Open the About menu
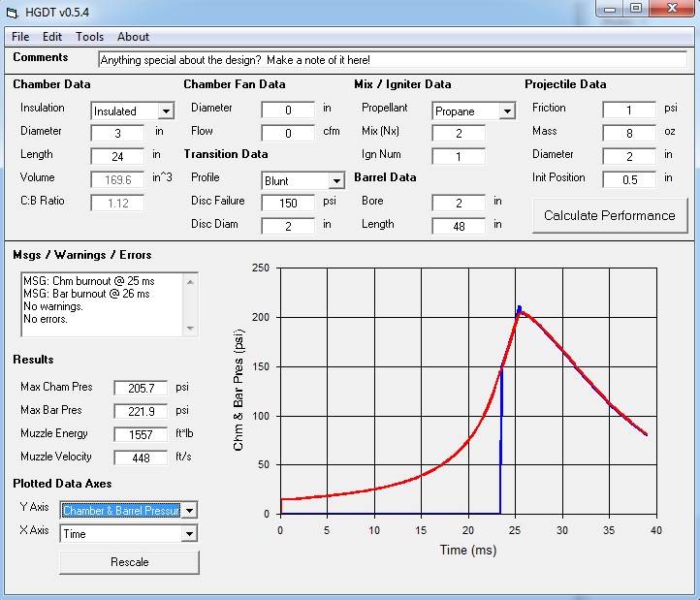 pos(133,37)
